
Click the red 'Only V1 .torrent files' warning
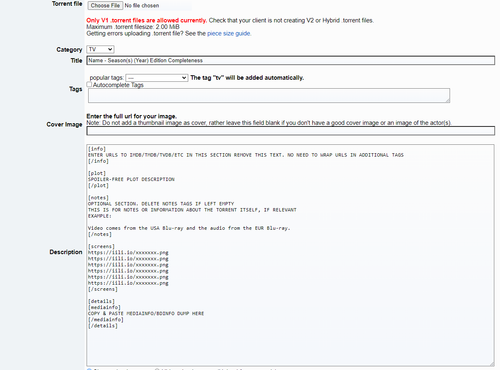(x=147, y=20)
